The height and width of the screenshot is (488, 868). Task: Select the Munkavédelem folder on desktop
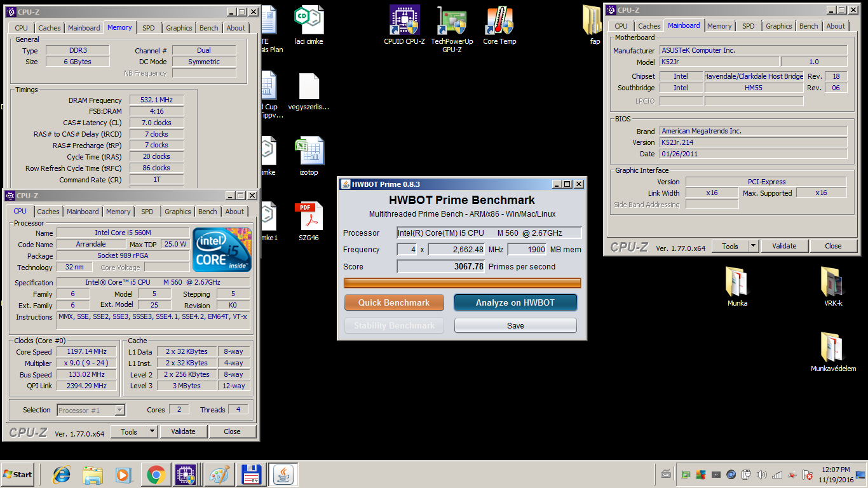tap(832, 352)
